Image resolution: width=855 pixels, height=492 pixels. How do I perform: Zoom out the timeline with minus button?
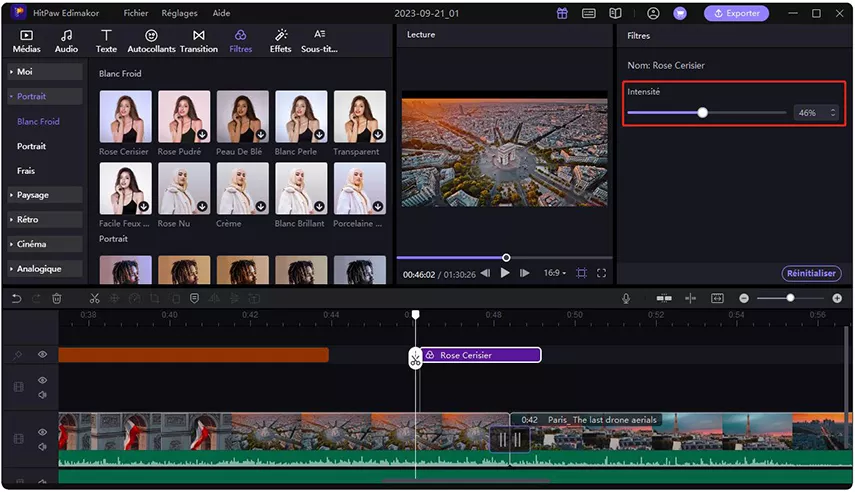point(744,298)
